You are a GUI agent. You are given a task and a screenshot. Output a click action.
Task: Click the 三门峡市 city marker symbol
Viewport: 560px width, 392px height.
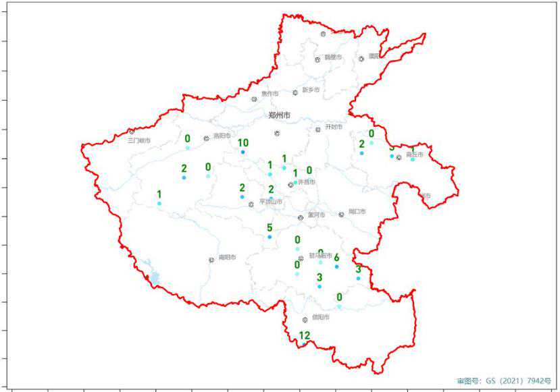(132, 132)
